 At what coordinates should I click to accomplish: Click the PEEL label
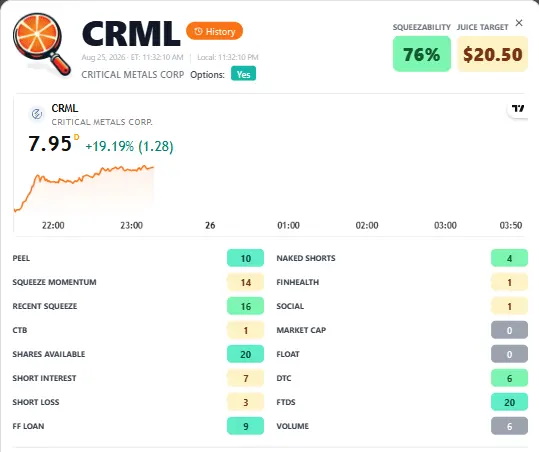(21, 258)
